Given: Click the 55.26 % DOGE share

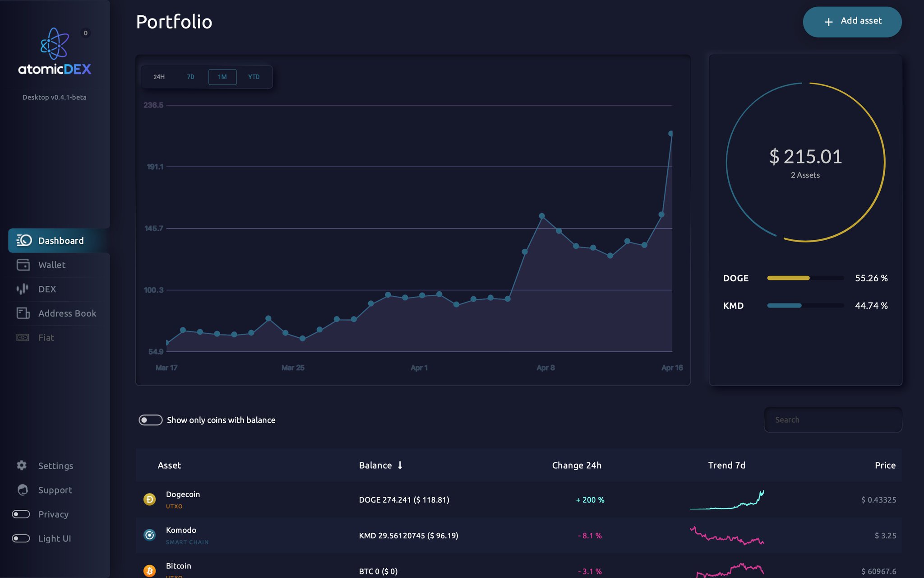Looking at the screenshot, I should 871,278.
